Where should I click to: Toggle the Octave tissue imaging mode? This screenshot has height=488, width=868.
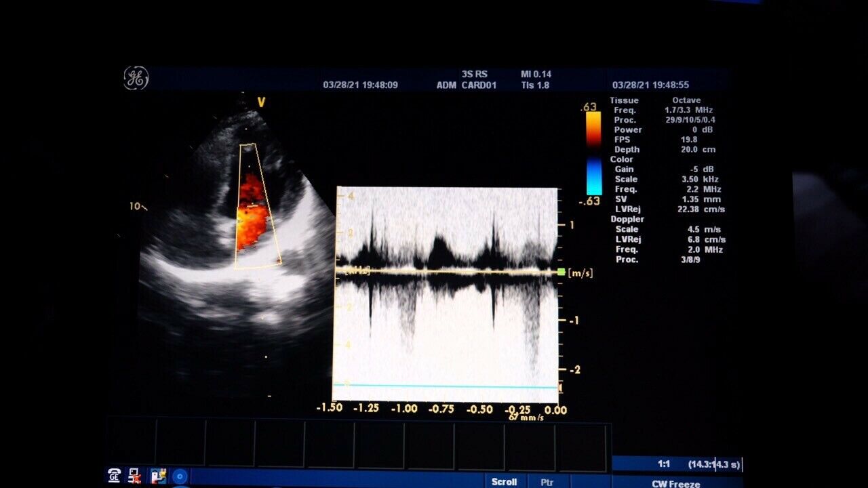tap(686, 100)
